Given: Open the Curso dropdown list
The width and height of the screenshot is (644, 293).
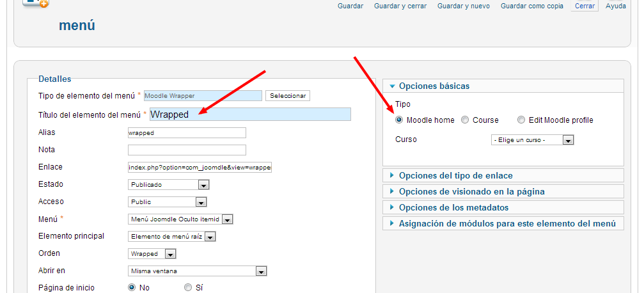Looking at the screenshot, I should pyautogui.click(x=532, y=140).
